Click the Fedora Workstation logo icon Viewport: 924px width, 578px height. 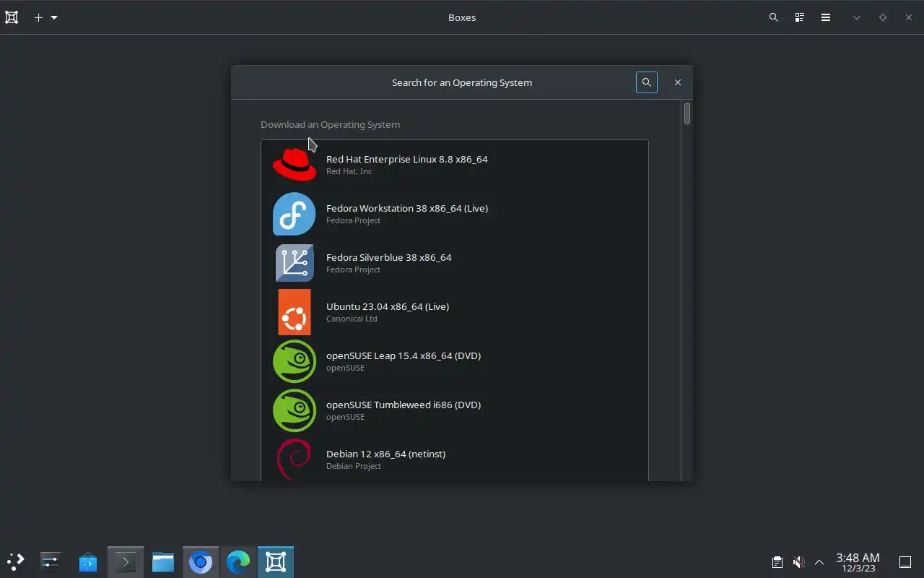pos(295,214)
